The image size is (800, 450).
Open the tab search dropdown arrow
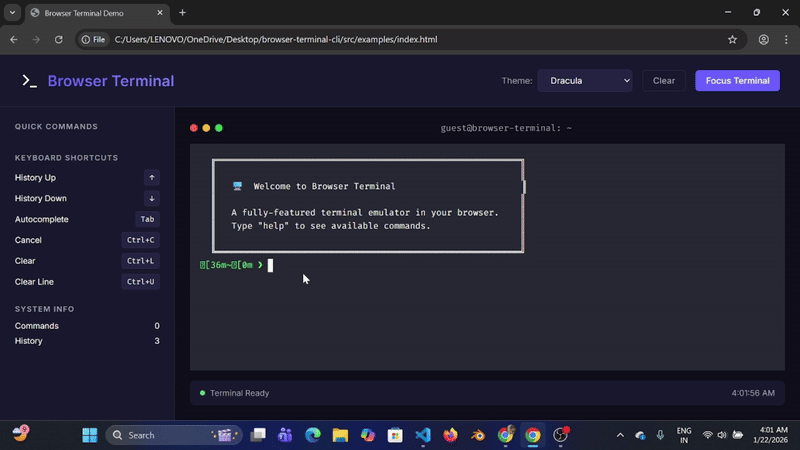[x=12, y=13]
